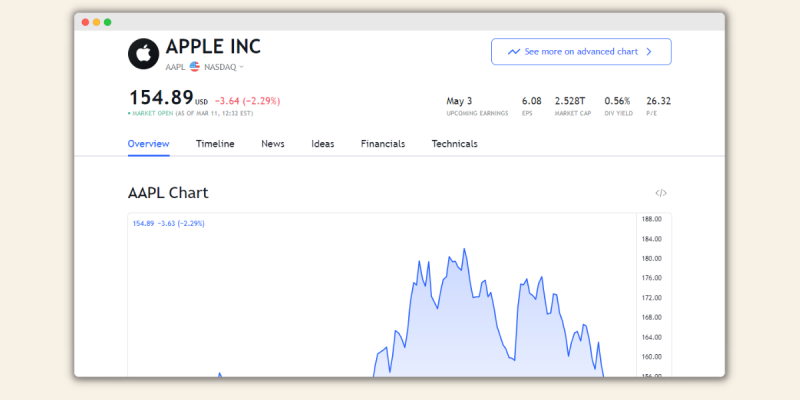This screenshot has width=800, height=400.
Task: Click the green maximize window dot
Action: coord(108,22)
